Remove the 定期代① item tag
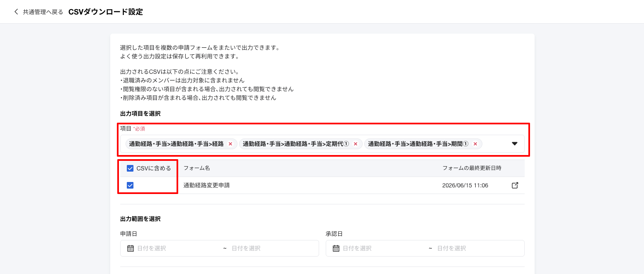 coord(356,144)
